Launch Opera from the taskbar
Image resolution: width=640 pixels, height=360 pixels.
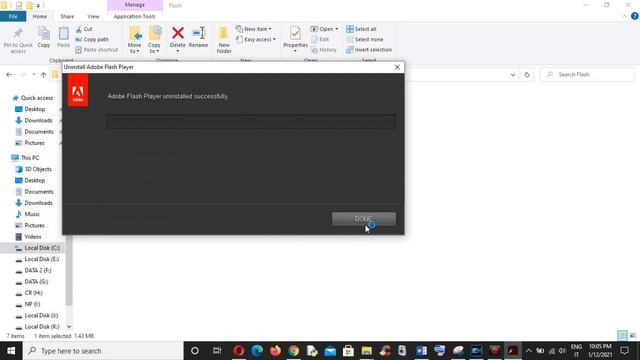(238, 351)
